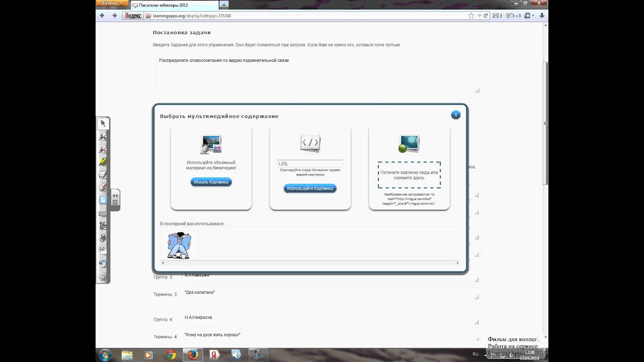Image resolution: width=644 pixels, height=362 pixels.
Task: Bookmark the page with the star icon
Action: tap(471, 16)
